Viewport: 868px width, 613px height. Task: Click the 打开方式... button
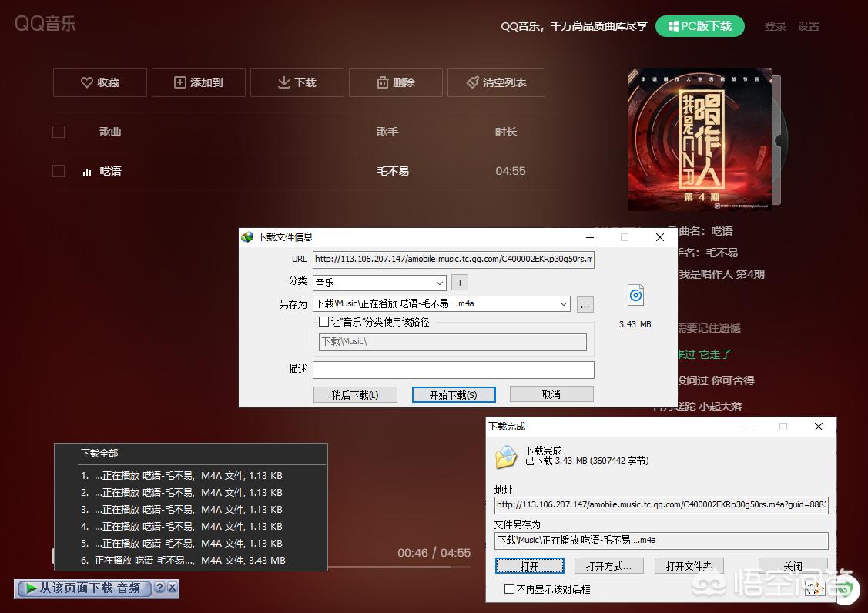coord(608,566)
